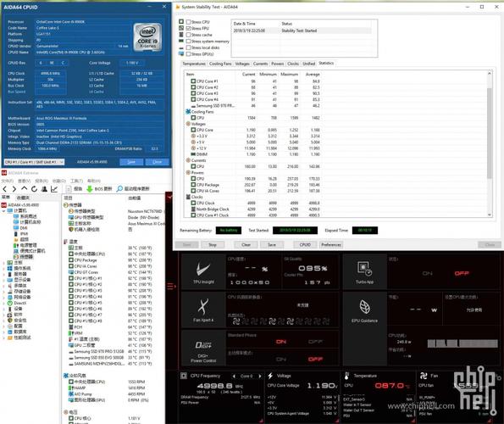Expand the 性能测试 tree node
The image size is (504, 424).
(4, 338)
